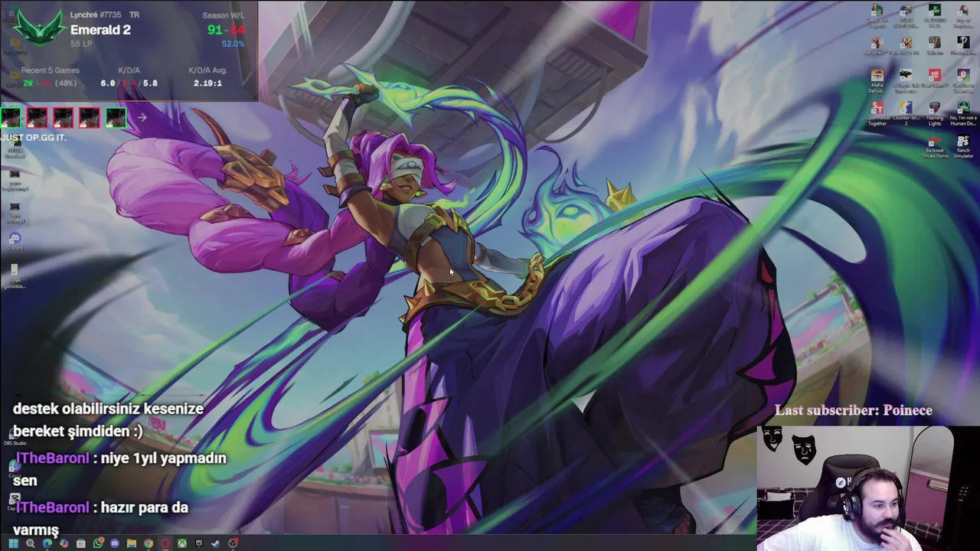Open the Battlefield desktop shortcut

pyautogui.click(x=877, y=46)
